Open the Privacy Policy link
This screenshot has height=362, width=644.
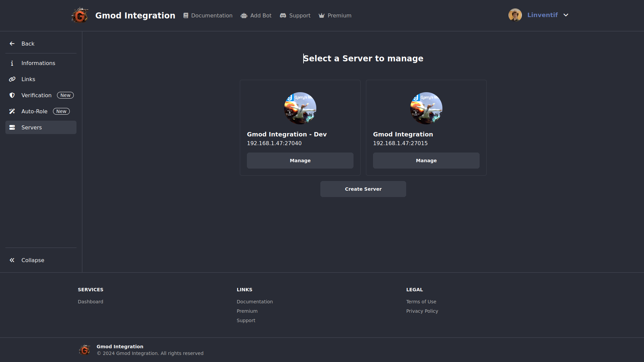(x=422, y=311)
